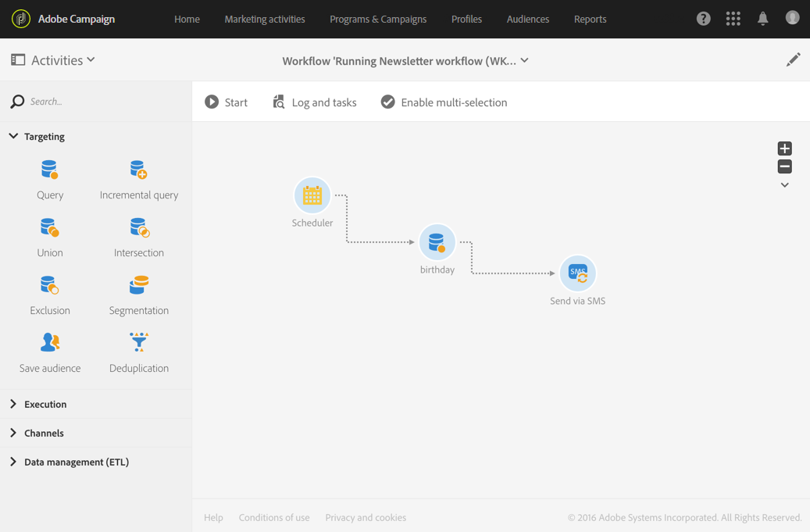Viewport: 810px width, 532px height.
Task: Select the Save audience activity icon
Action: (x=49, y=343)
